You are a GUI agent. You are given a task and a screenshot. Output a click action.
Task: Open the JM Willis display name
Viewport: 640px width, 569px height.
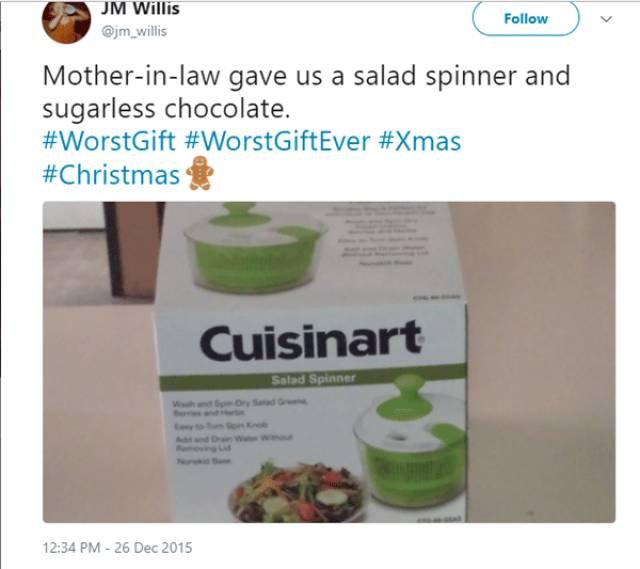point(140,9)
